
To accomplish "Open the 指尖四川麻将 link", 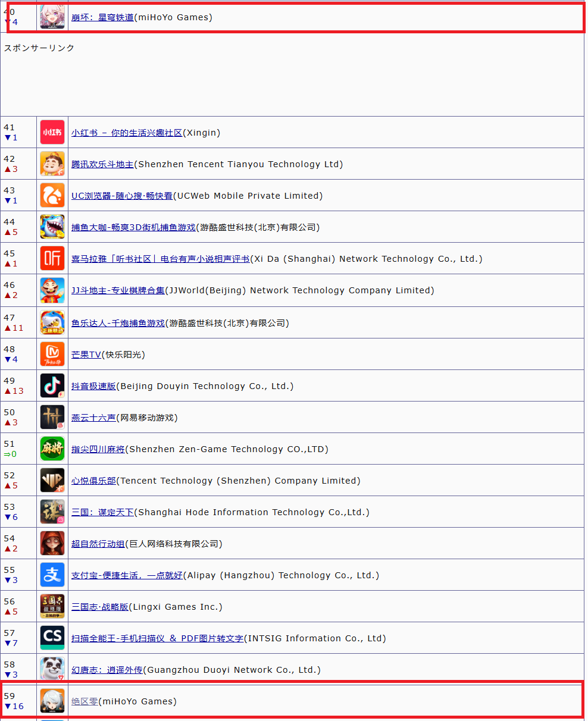I will [98, 449].
